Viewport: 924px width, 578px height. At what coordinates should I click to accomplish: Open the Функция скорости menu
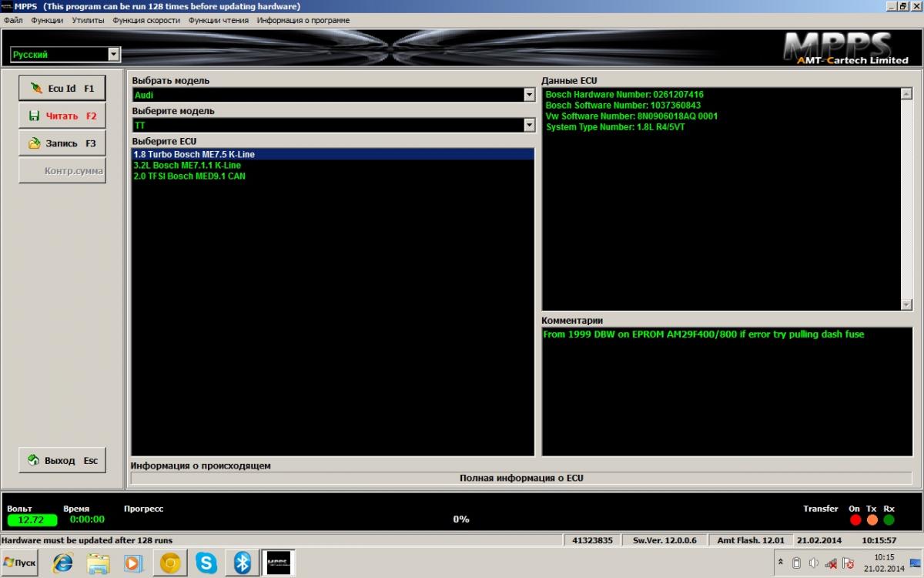pyautogui.click(x=146, y=20)
